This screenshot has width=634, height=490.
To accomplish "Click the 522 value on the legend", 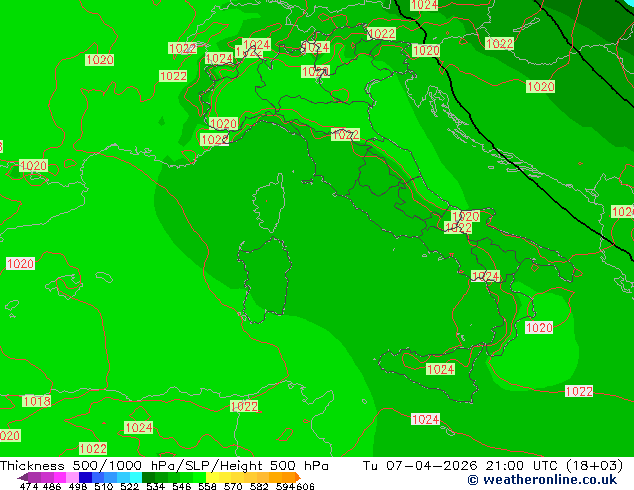I will point(129,486).
